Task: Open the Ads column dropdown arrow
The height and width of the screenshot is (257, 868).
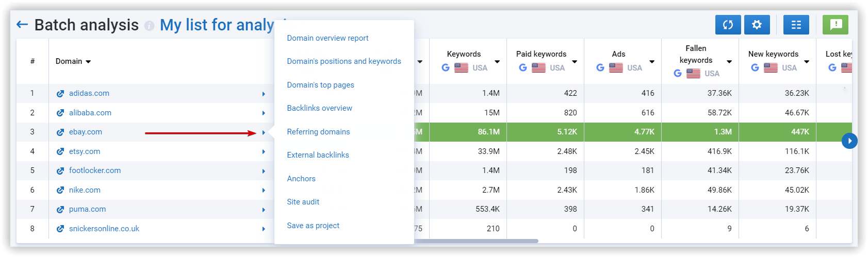Action: coord(652,62)
